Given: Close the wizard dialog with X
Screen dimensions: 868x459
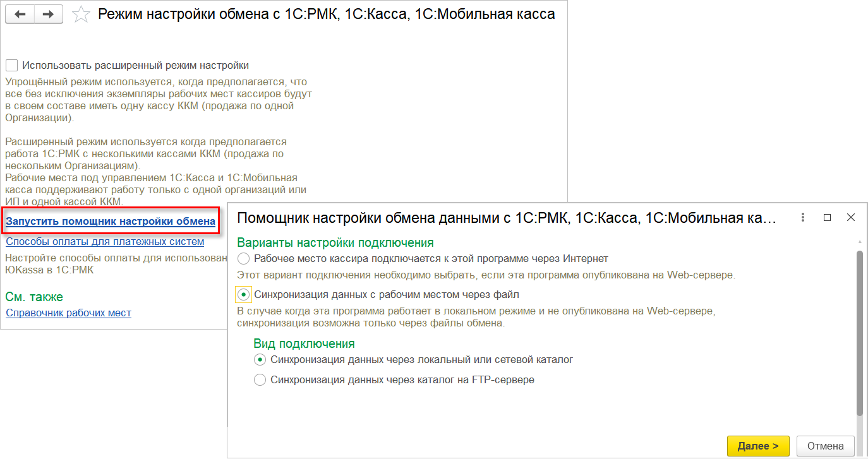Looking at the screenshot, I should [851, 217].
